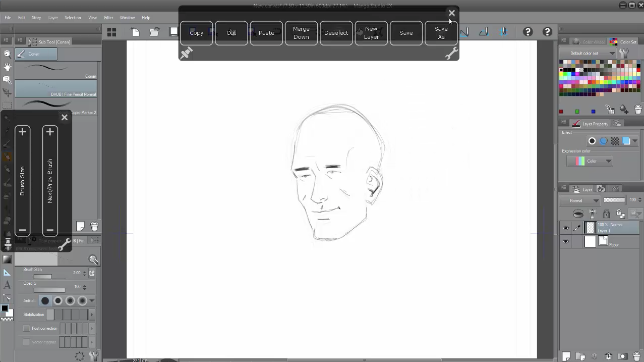Create a copy of sub tool

coord(80,226)
